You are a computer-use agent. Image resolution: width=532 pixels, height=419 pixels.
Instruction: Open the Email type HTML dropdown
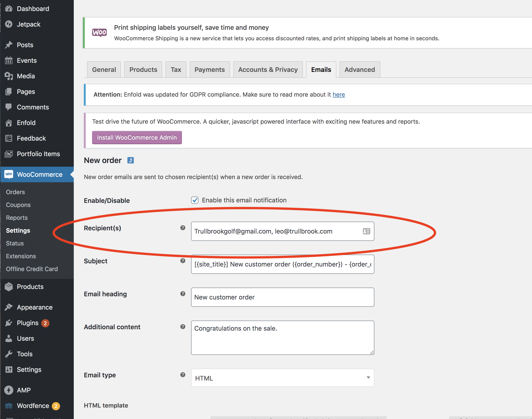click(282, 378)
